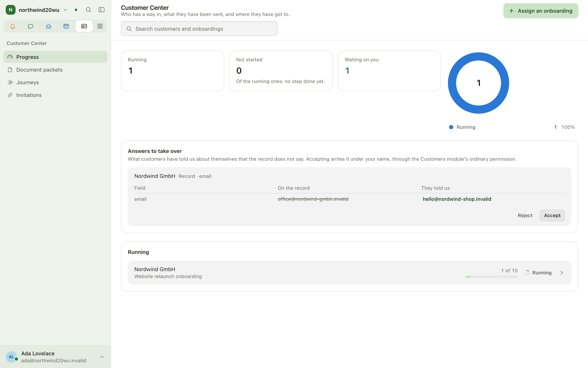Expand the northwind20wu workspace dropdown
588x368 pixels.
pyautogui.click(x=65, y=10)
